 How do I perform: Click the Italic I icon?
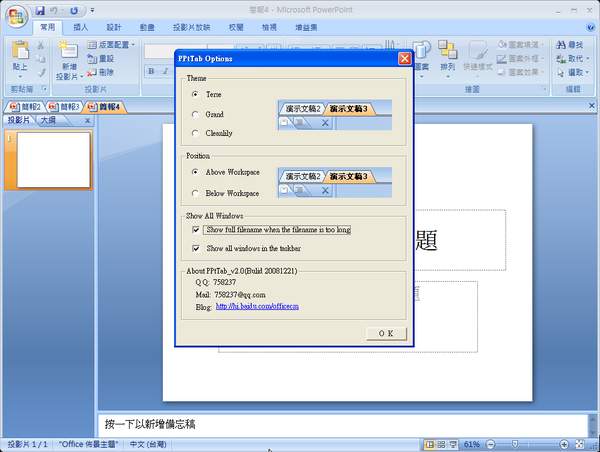point(166,71)
